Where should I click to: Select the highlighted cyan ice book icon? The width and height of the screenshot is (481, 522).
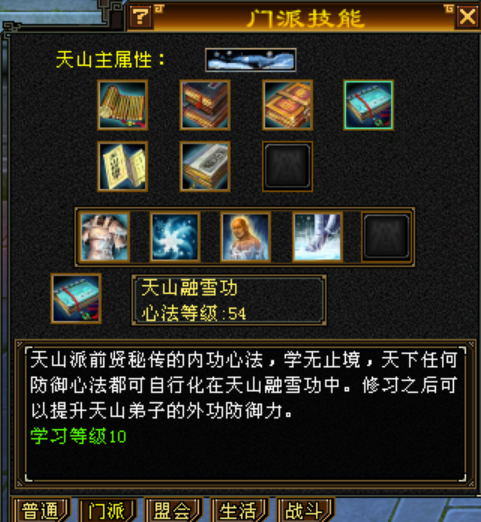click(x=369, y=105)
